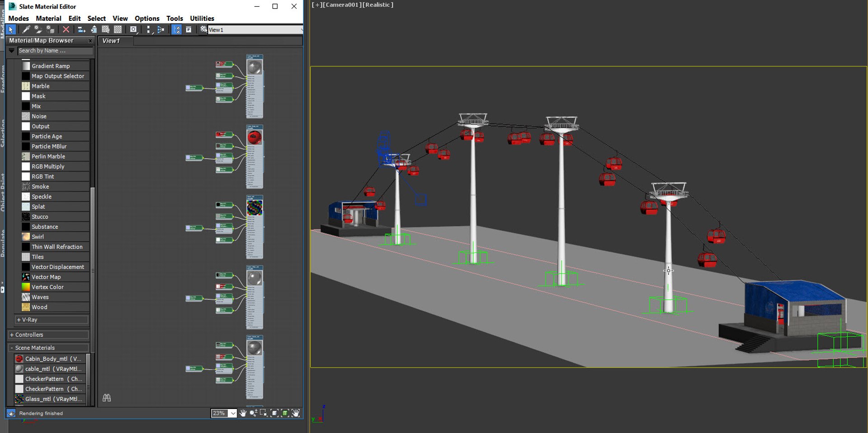Viewport: 868px width, 433px height.
Task: Activate the Zoom Region Tool
Action: (x=264, y=413)
